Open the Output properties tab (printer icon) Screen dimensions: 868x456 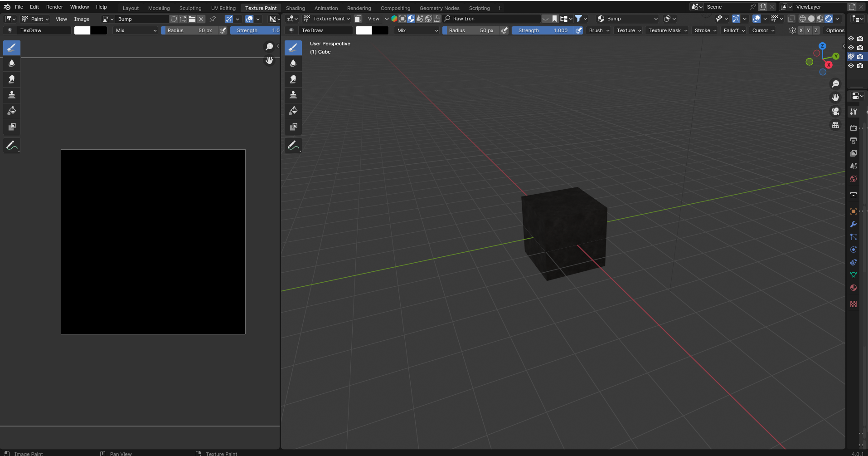[x=853, y=140]
